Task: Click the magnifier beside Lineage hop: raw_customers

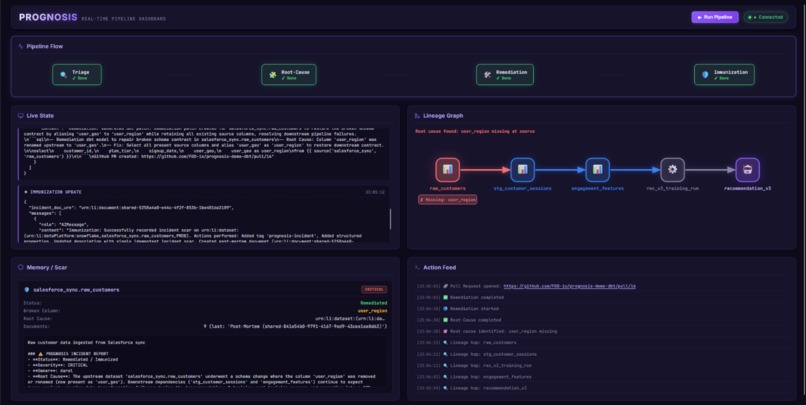Action: click(x=445, y=343)
